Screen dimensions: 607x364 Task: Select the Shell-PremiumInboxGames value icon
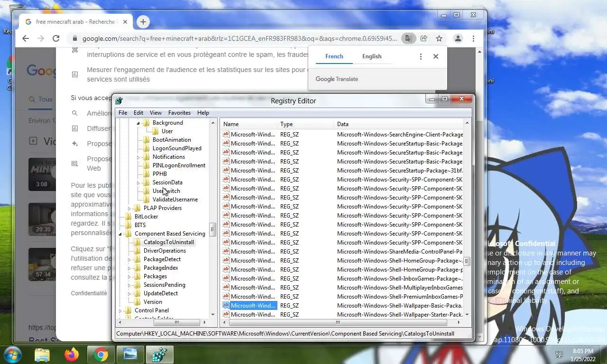[226, 297]
